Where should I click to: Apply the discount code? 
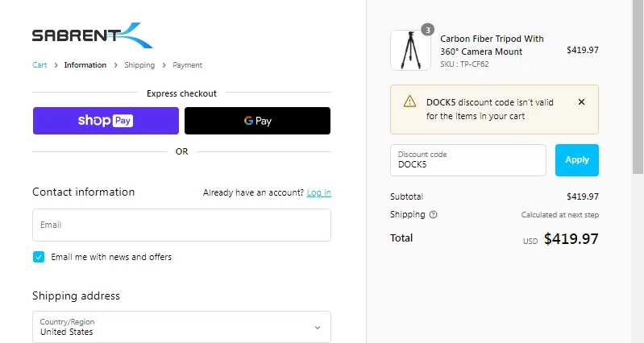576,160
